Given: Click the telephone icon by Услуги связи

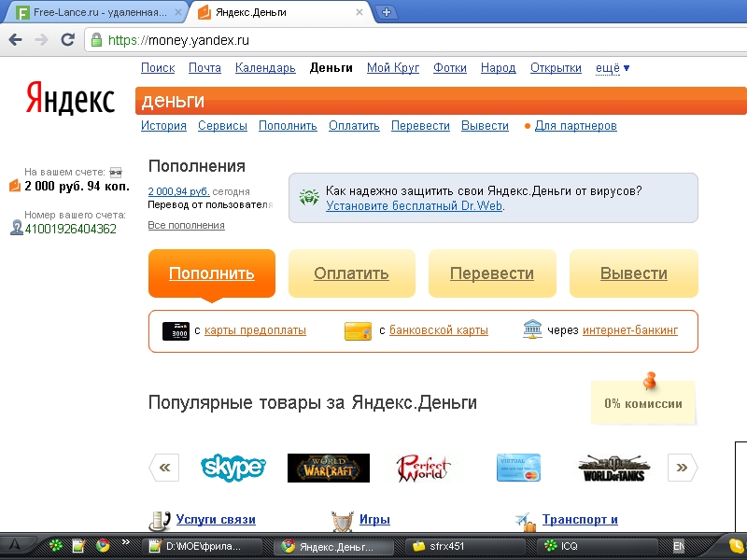Looking at the screenshot, I should click(160, 522).
